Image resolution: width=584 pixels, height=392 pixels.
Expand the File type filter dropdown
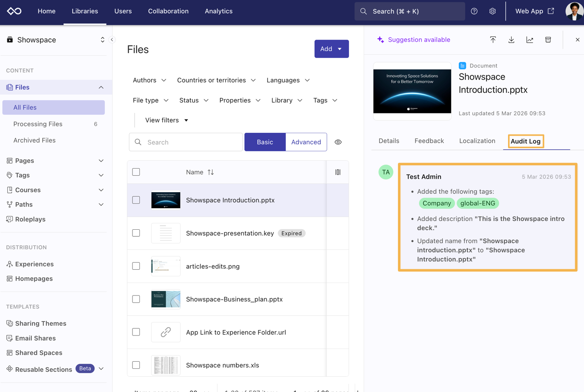coord(151,100)
